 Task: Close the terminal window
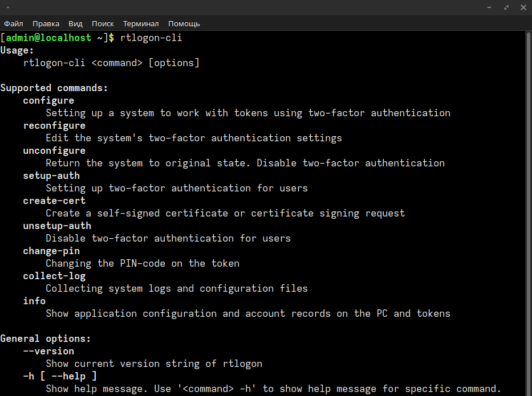coord(522,7)
